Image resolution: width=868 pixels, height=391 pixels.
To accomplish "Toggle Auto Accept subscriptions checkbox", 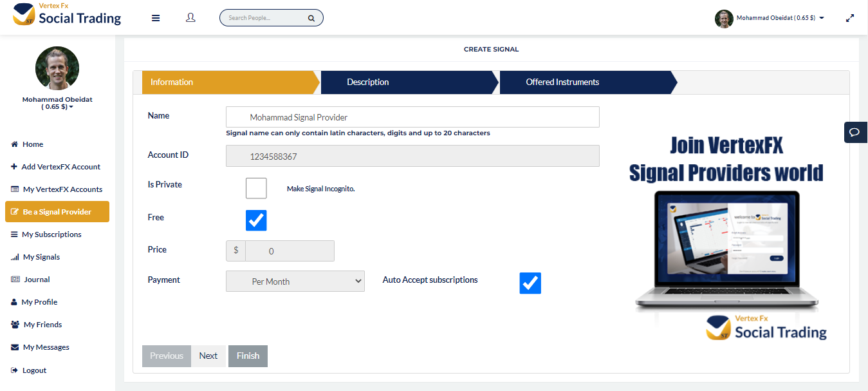I will coord(530,283).
